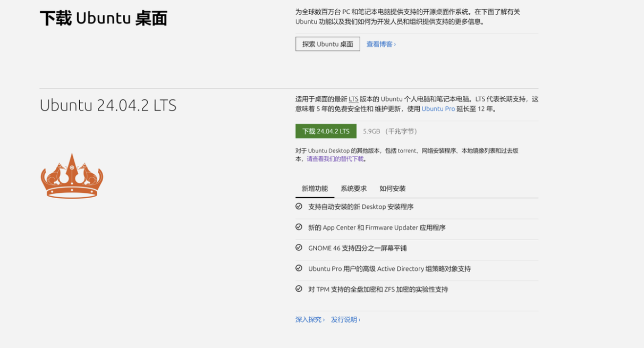Open the 如何安装 tab
This screenshot has width=644, height=348.
(392, 189)
